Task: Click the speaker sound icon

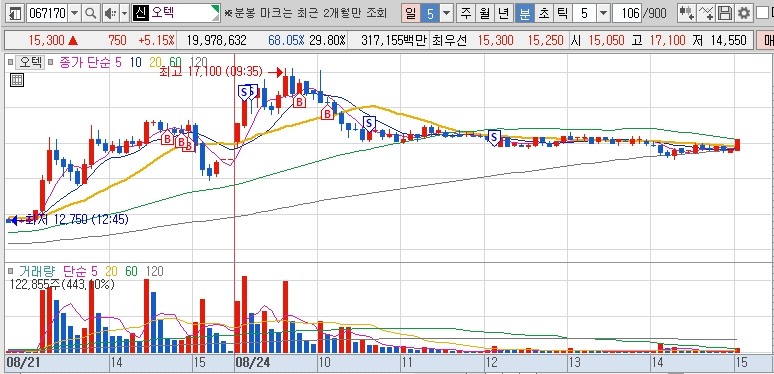Action: pyautogui.click(x=110, y=13)
